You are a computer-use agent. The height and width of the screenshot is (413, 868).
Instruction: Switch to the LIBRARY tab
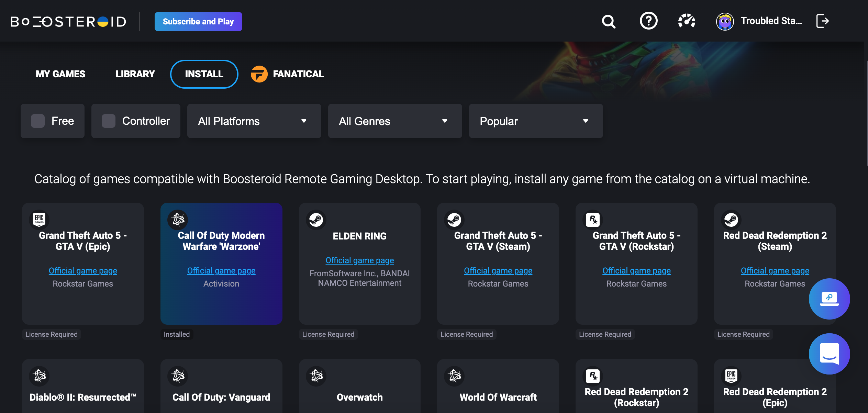pyautogui.click(x=135, y=74)
